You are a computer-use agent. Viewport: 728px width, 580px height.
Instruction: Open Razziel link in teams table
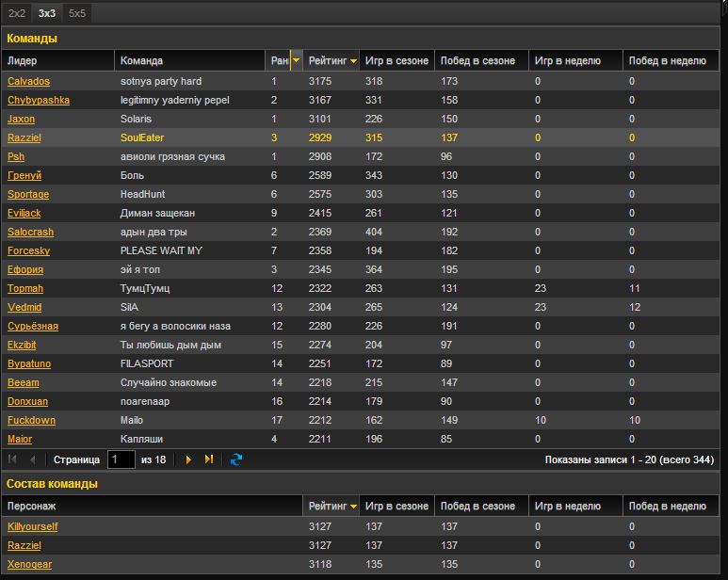[24, 137]
